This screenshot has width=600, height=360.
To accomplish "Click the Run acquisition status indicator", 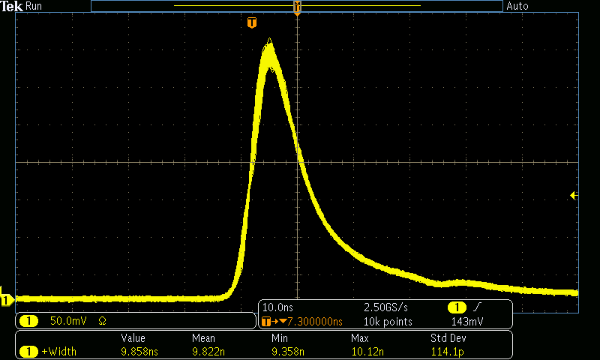I will [33, 6].
